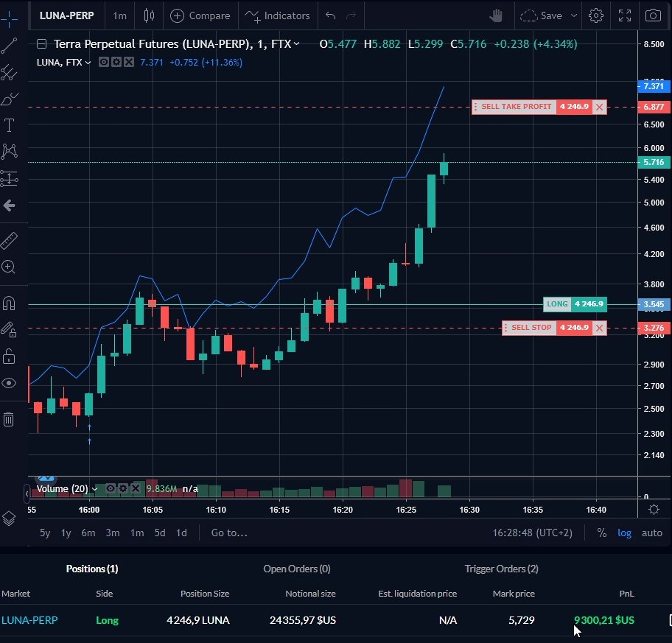Open the XABCD pattern tools
This screenshot has width=672, height=643.
coord(9,152)
